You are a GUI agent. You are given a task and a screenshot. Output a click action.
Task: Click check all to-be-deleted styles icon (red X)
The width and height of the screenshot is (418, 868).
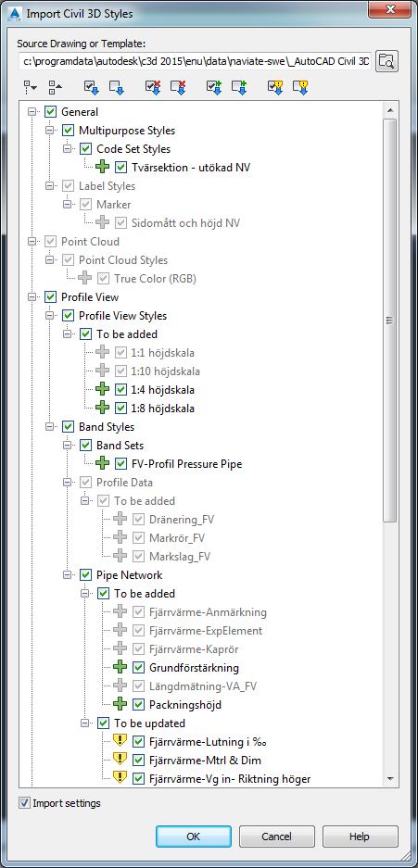[153, 86]
